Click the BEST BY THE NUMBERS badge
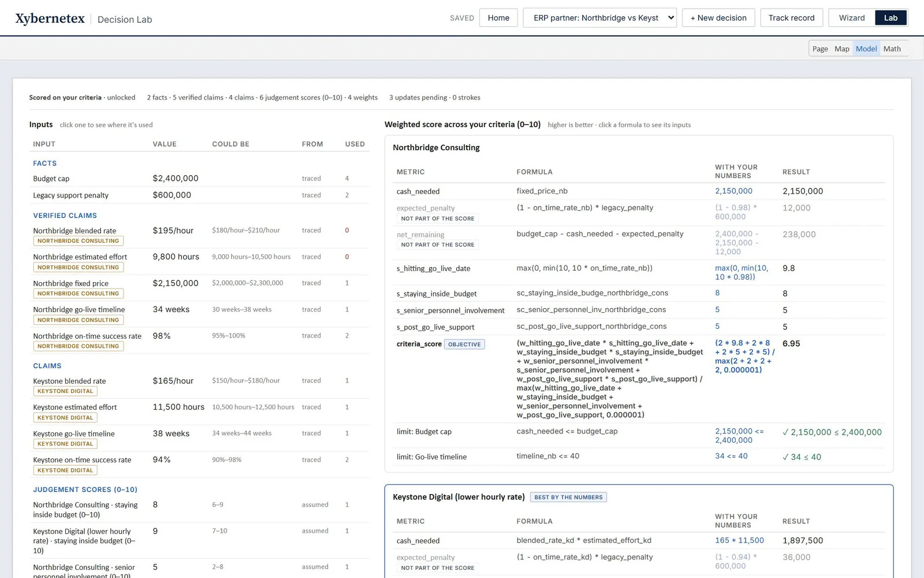 [568, 497]
